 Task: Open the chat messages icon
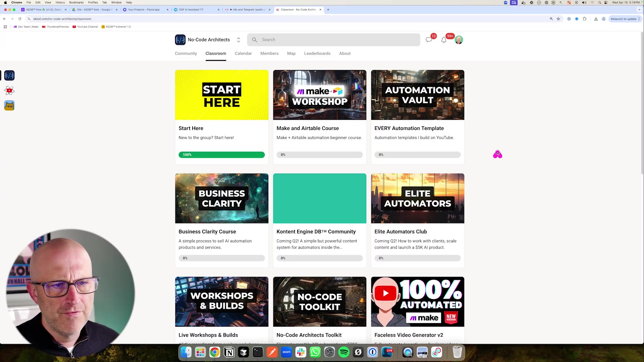(x=429, y=40)
